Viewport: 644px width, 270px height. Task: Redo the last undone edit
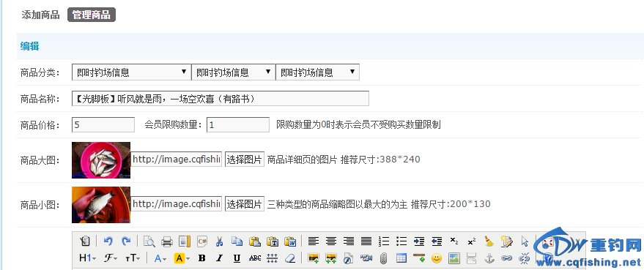(x=126, y=241)
